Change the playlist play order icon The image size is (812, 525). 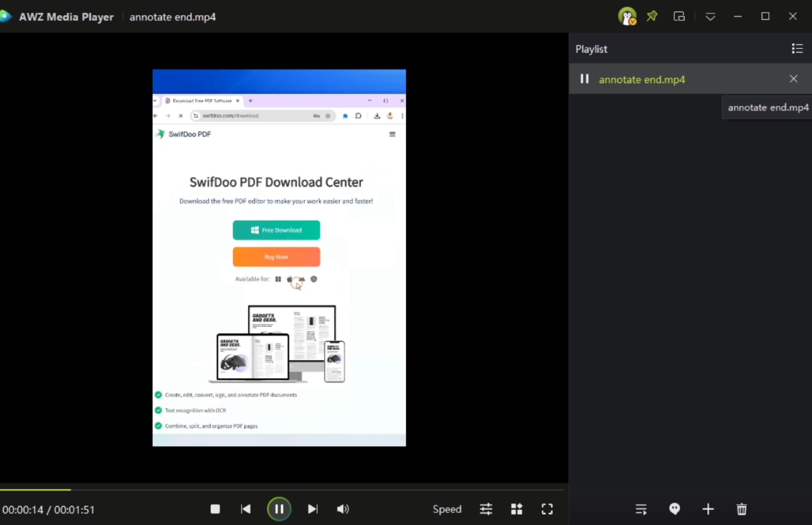pyautogui.click(x=641, y=509)
